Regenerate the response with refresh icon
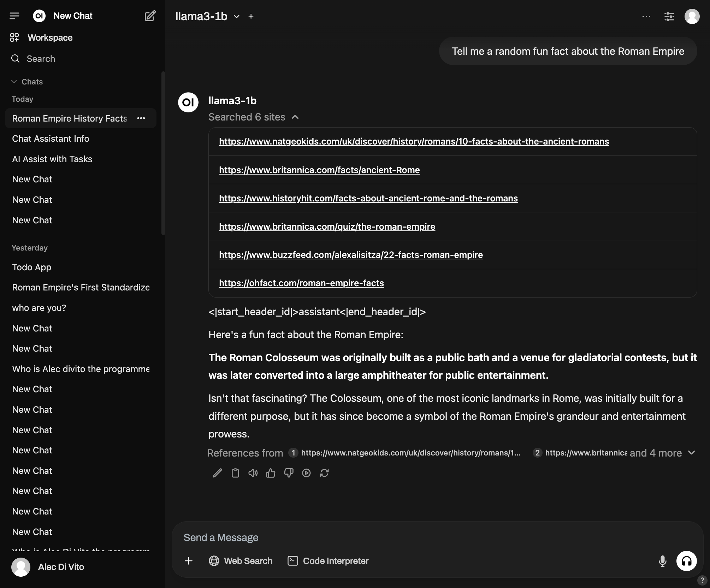 pos(324,473)
